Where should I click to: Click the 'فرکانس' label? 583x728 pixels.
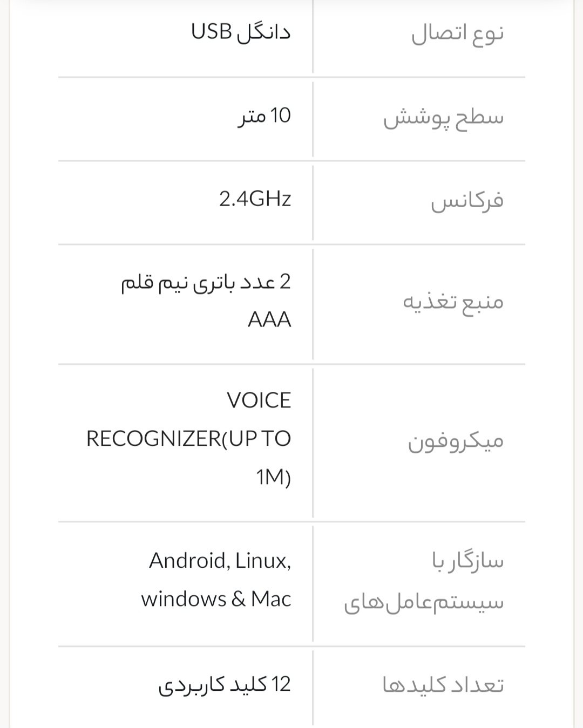(x=467, y=201)
